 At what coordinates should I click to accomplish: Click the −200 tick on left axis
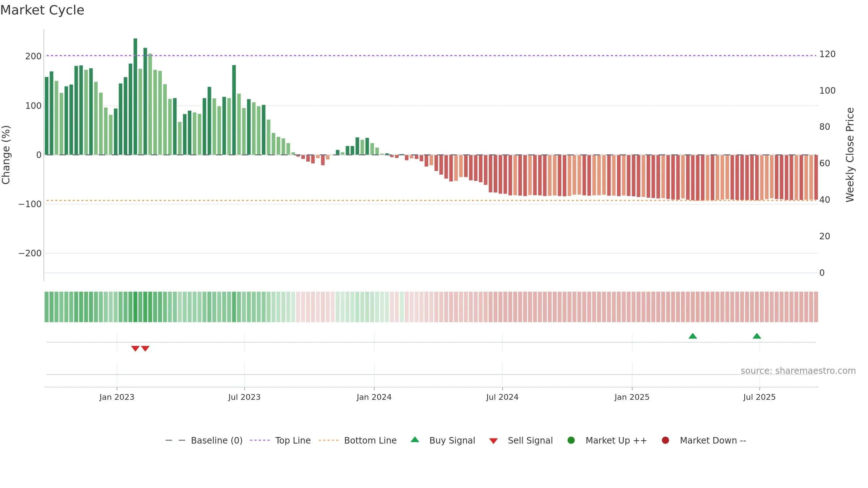point(30,253)
